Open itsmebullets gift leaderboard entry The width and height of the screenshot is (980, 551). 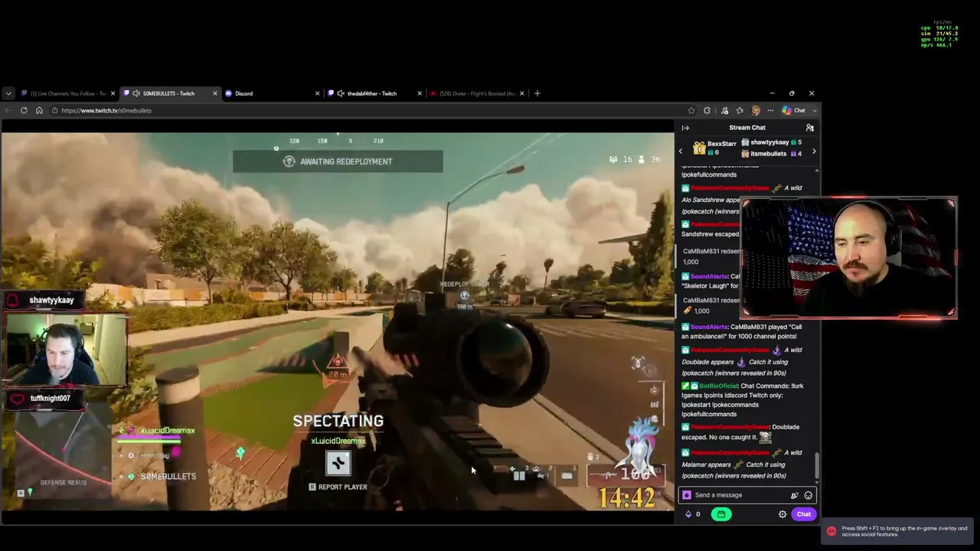pyautogui.click(x=771, y=154)
